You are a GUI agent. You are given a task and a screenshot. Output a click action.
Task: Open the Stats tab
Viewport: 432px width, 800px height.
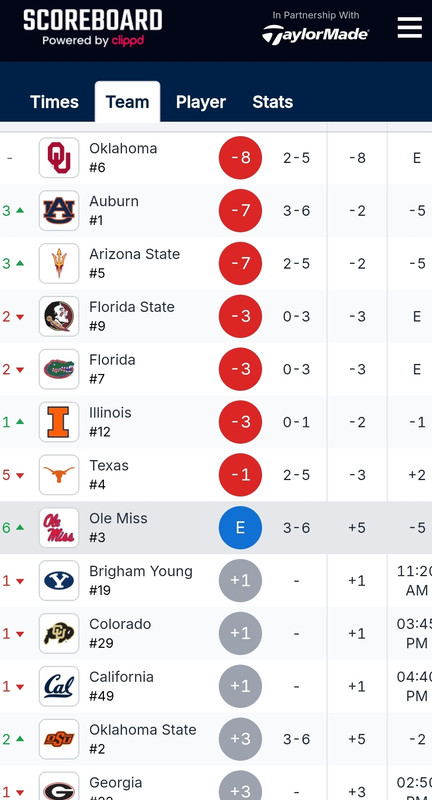pos(272,102)
